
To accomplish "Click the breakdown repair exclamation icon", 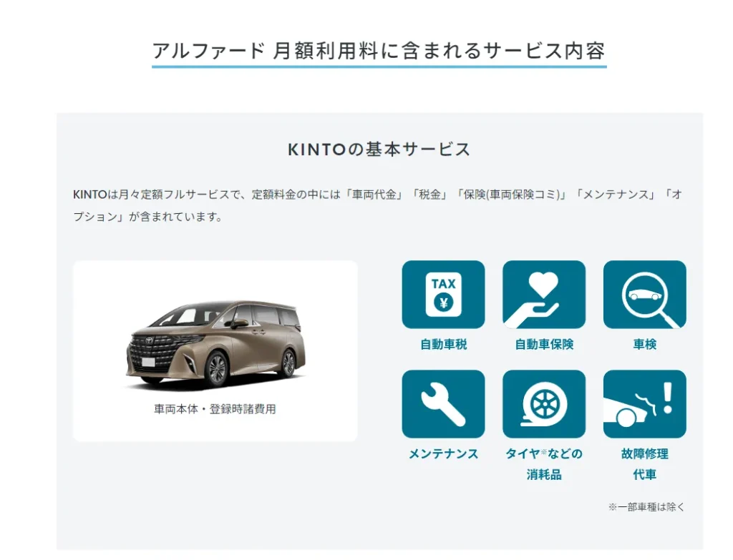I will tap(645, 404).
